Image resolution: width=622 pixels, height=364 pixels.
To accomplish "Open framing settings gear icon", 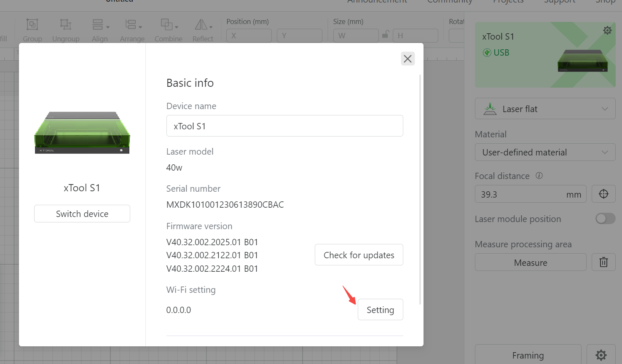I will [x=601, y=355].
